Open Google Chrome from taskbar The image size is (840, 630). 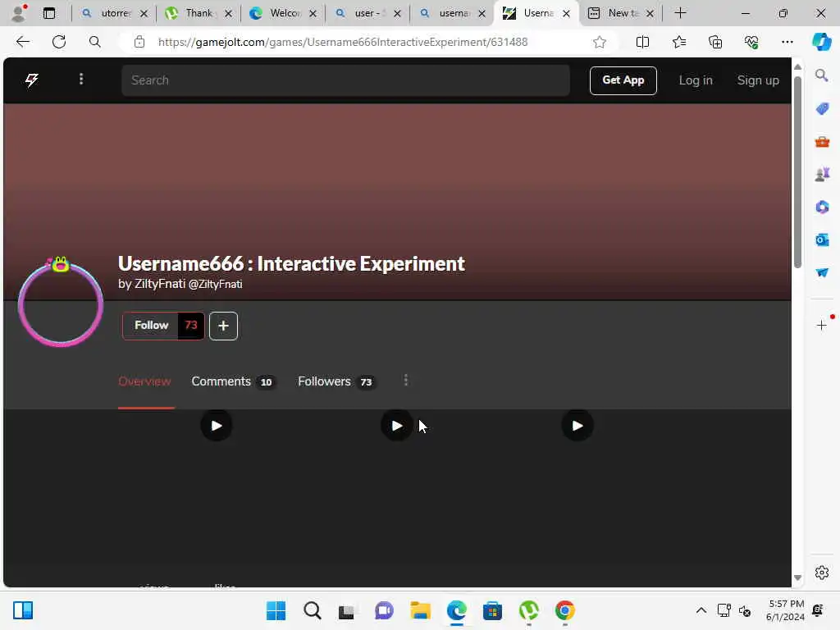564,610
